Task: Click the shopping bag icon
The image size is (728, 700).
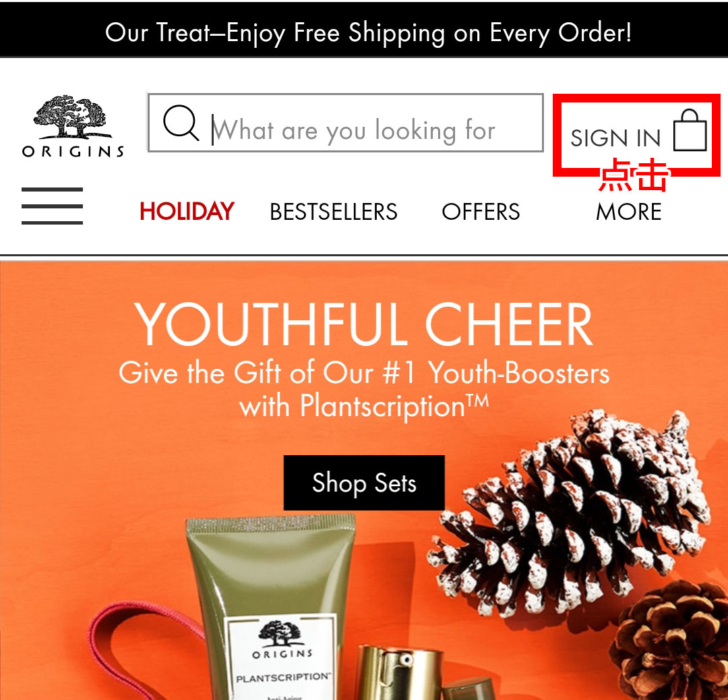Action: [x=690, y=131]
